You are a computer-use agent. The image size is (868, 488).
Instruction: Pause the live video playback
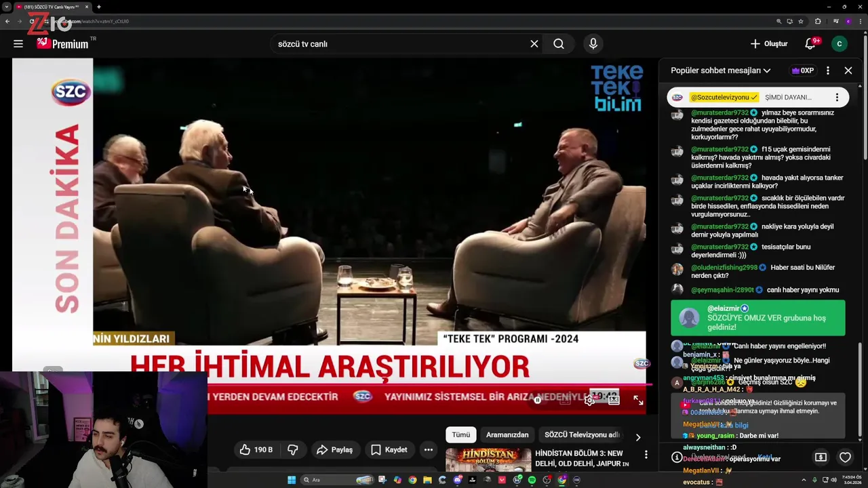(538, 400)
